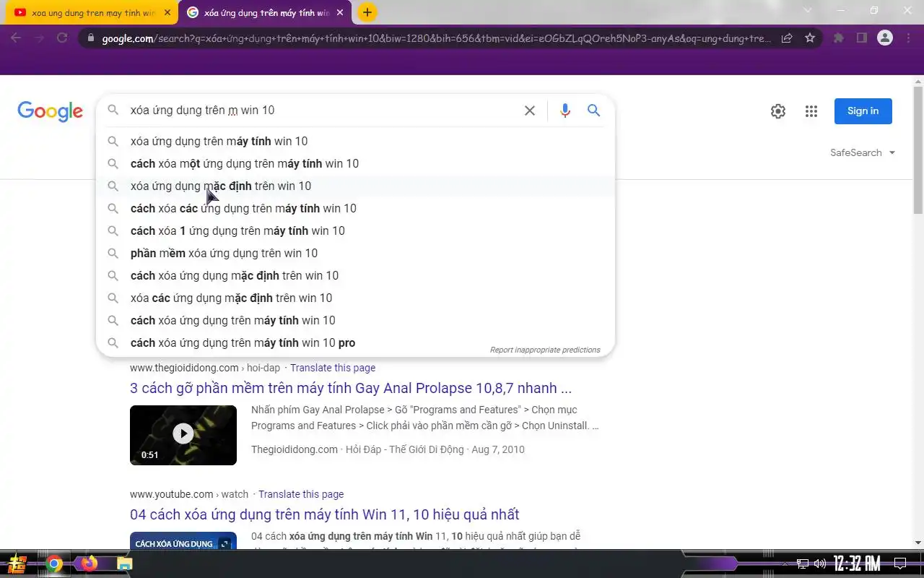View site information padlock
This screenshot has width=924, height=578.
click(90, 38)
